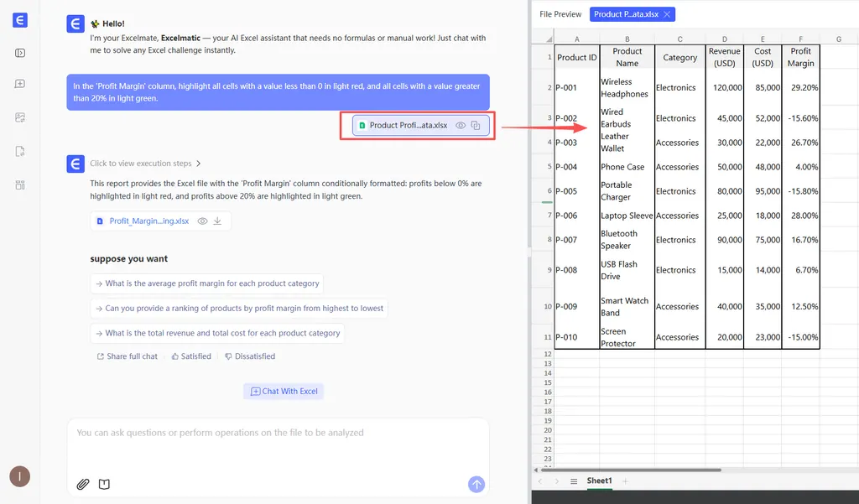Close the Product P...ata.xlsx preview tab

[x=666, y=14]
